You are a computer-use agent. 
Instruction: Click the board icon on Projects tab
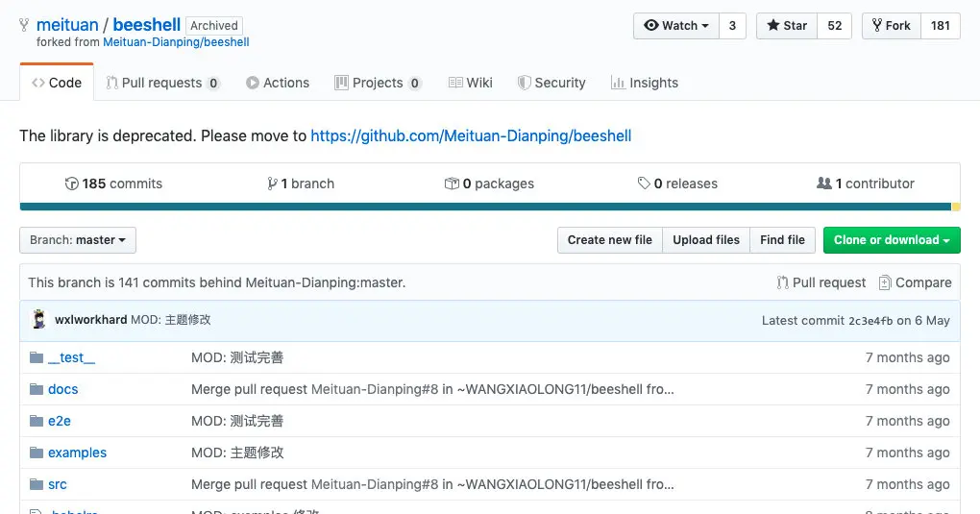(341, 83)
